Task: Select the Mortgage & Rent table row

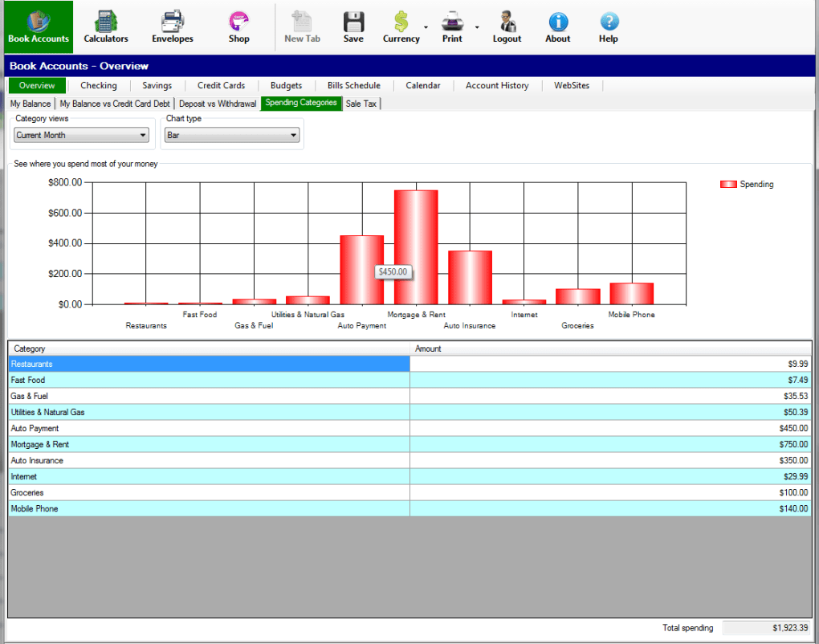Action: click(x=209, y=444)
